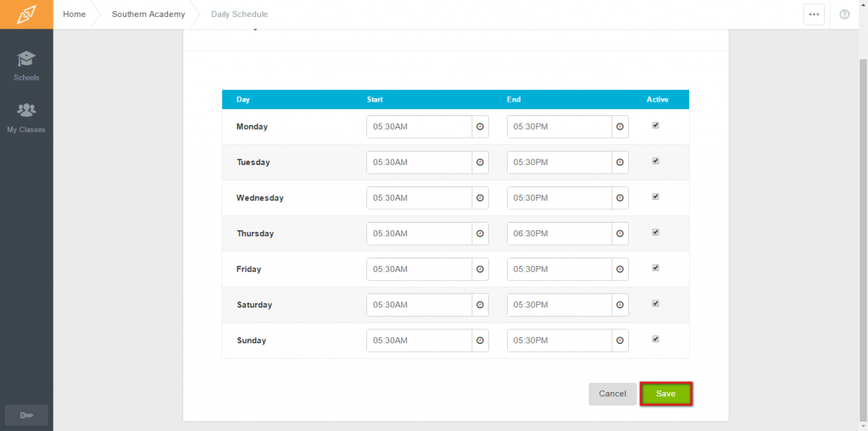The height and width of the screenshot is (431, 868).
Task: Click the Tuesday row label
Action: pyautogui.click(x=253, y=162)
